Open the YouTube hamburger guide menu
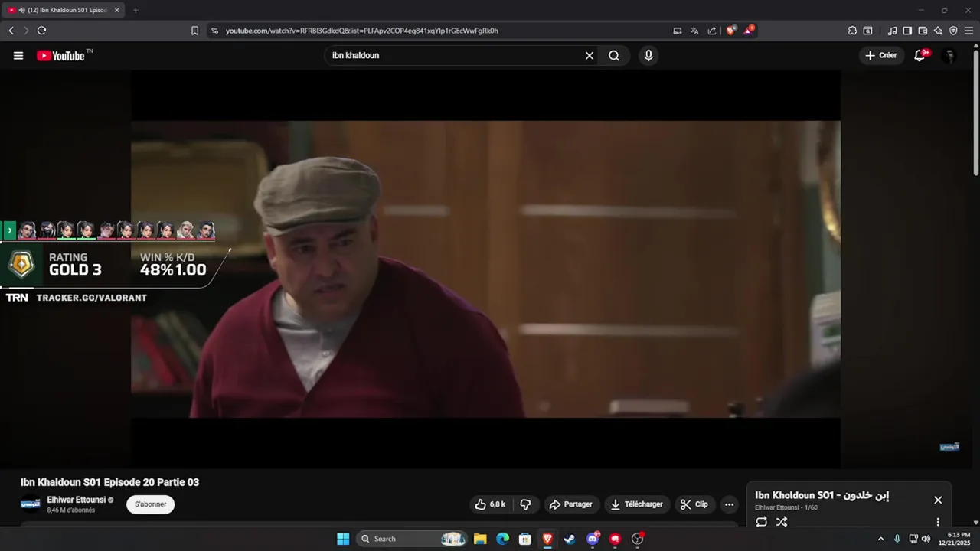This screenshot has height=551, width=980. [18, 56]
